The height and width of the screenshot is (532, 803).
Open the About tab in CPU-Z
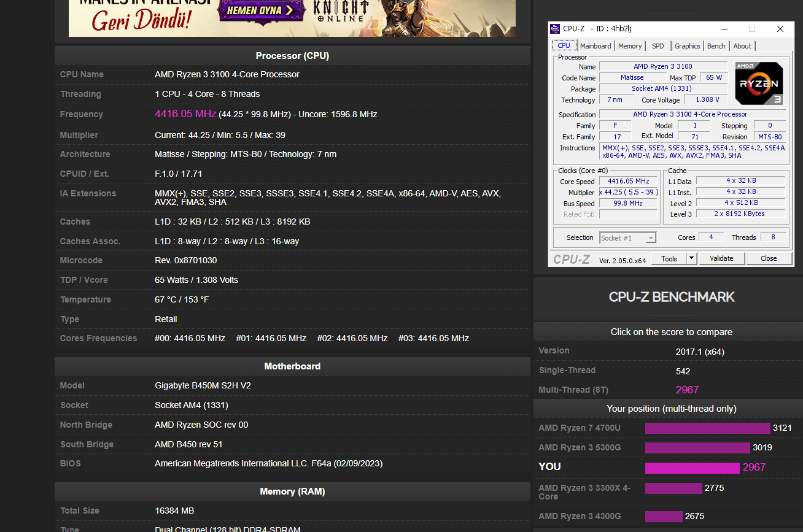tap(742, 45)
